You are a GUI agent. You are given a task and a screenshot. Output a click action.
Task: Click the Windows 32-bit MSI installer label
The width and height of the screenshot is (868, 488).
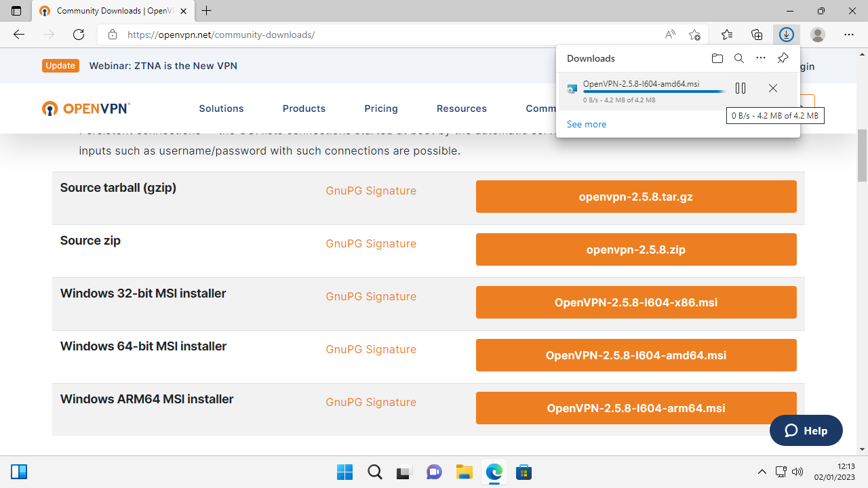(x=143, y=293)
